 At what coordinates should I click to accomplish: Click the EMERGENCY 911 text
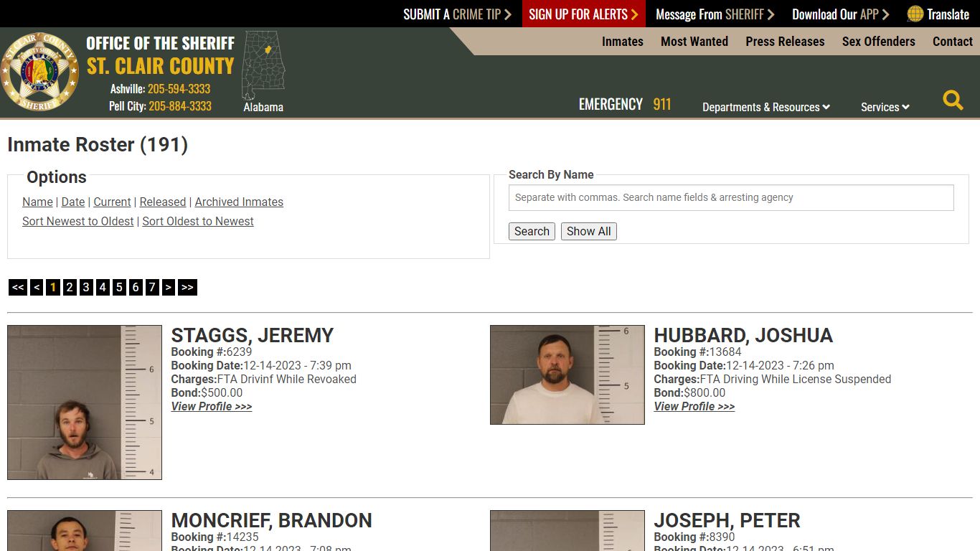pyautogui.click(x=625, y=105)
